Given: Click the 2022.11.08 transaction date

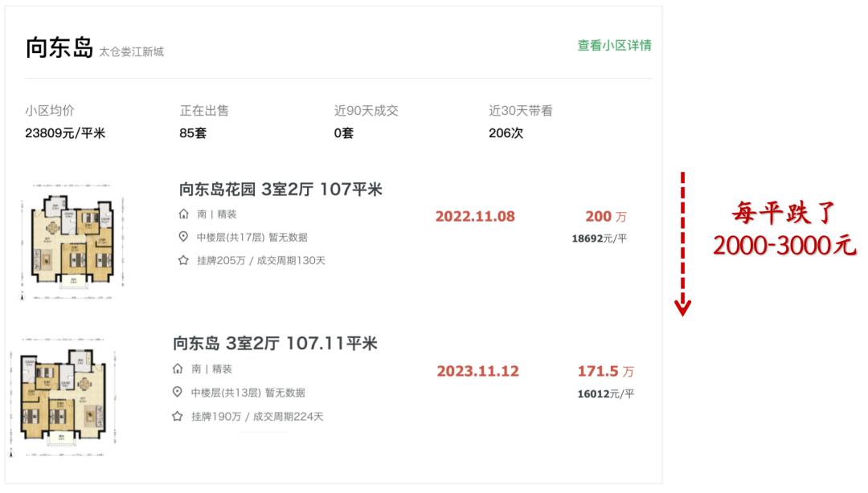Looking at the screenshot, I should (475, 217).
